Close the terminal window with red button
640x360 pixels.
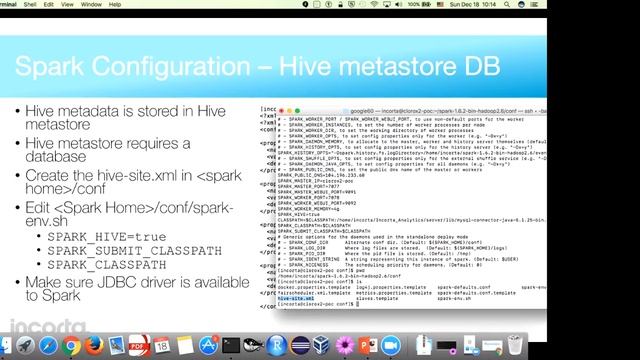281,111
